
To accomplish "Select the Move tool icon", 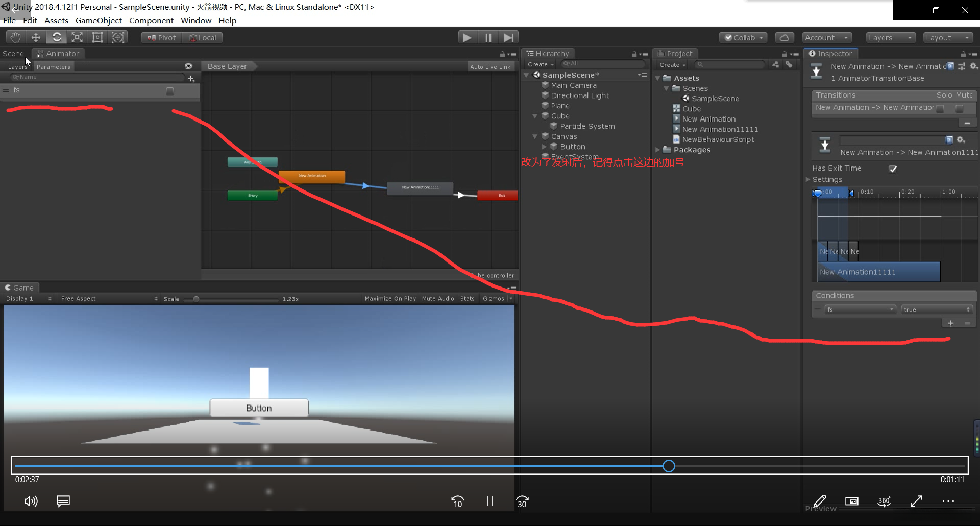I will click(36, 37).
